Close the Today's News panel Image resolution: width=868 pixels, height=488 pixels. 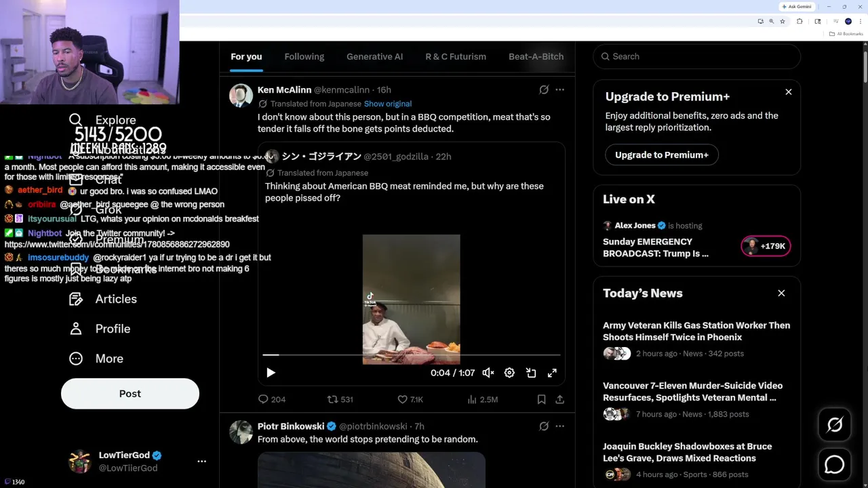tap(781, 293)
